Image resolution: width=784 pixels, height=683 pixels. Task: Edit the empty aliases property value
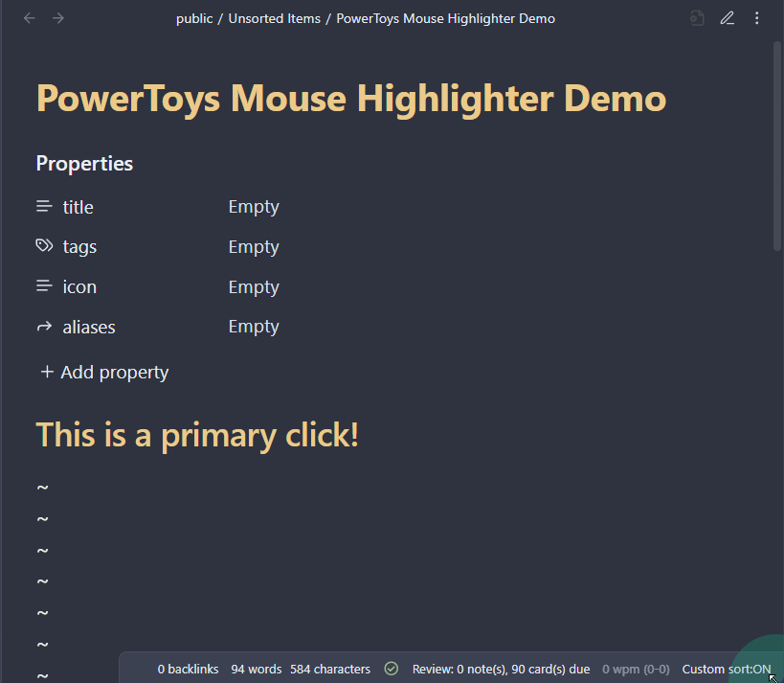[x=254, y=327]
